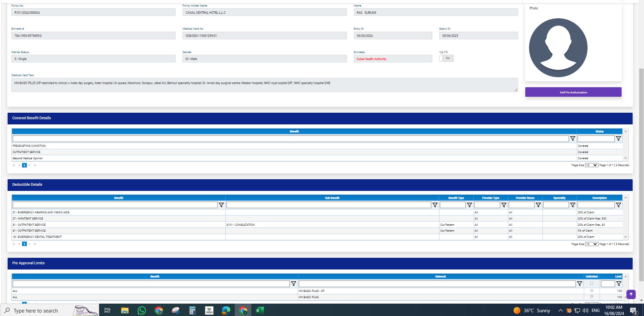The image size is (644, 316).
Task: Click the Deductible Details Benefit filter input
Action: pos(115,205)
